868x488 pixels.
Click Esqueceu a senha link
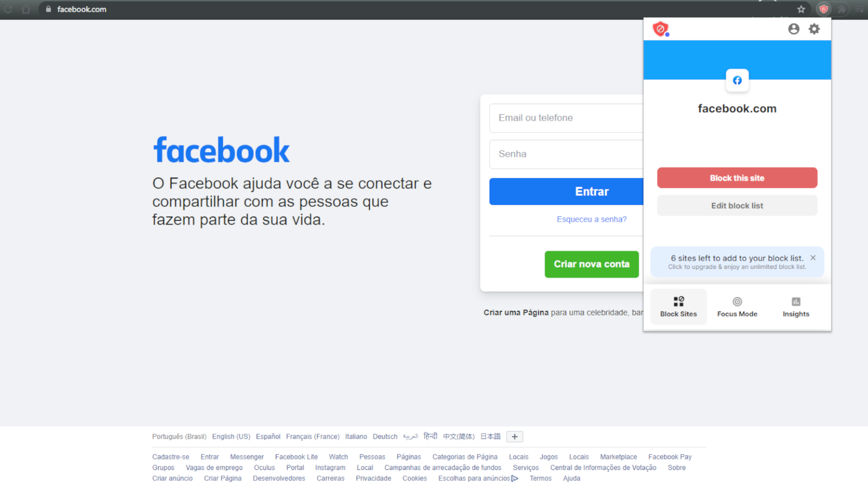(x=591, y=219)
